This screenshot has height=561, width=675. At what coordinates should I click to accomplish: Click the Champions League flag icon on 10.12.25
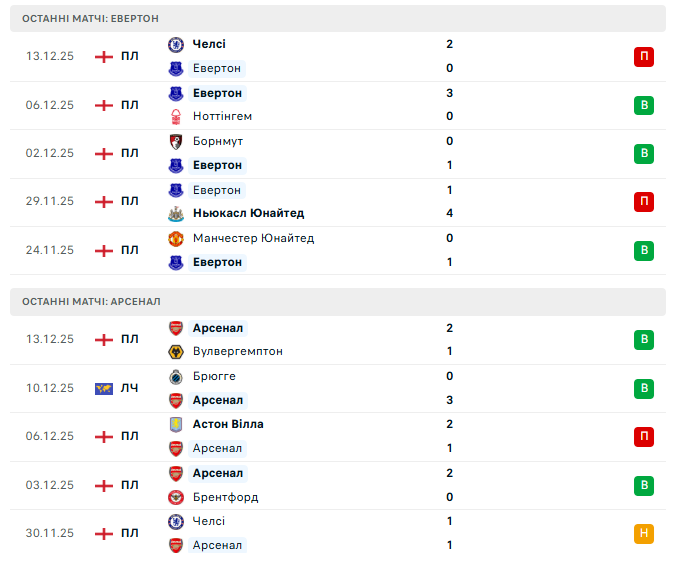click(103, 388)
